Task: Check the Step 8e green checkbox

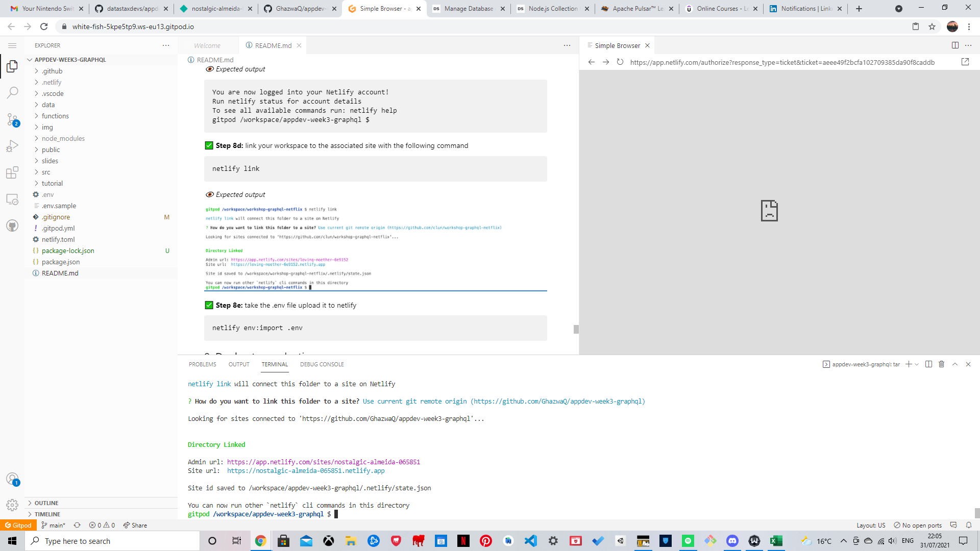Action: tap(209, 305)
